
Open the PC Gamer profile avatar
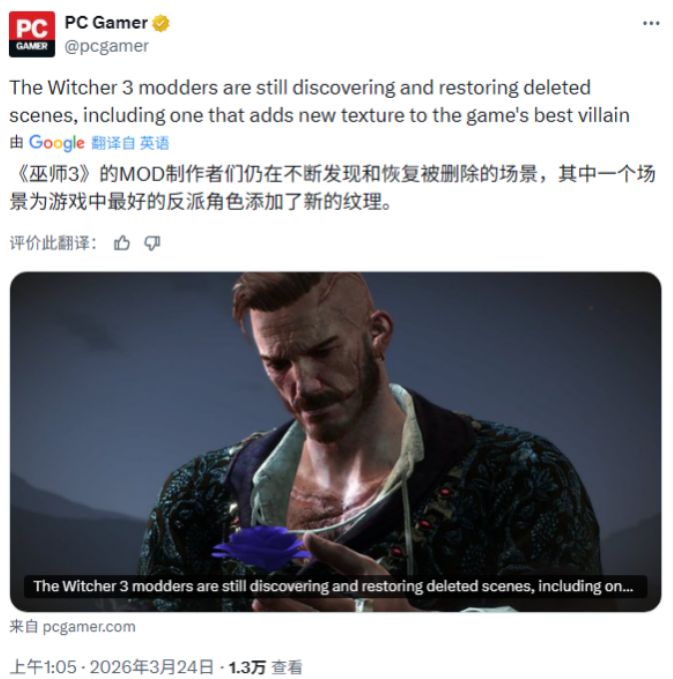[x=32, y=34]
